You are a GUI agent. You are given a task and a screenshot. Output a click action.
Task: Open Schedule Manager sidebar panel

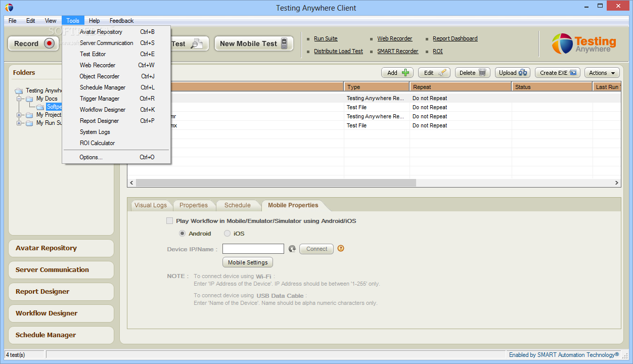pos(61,335)
